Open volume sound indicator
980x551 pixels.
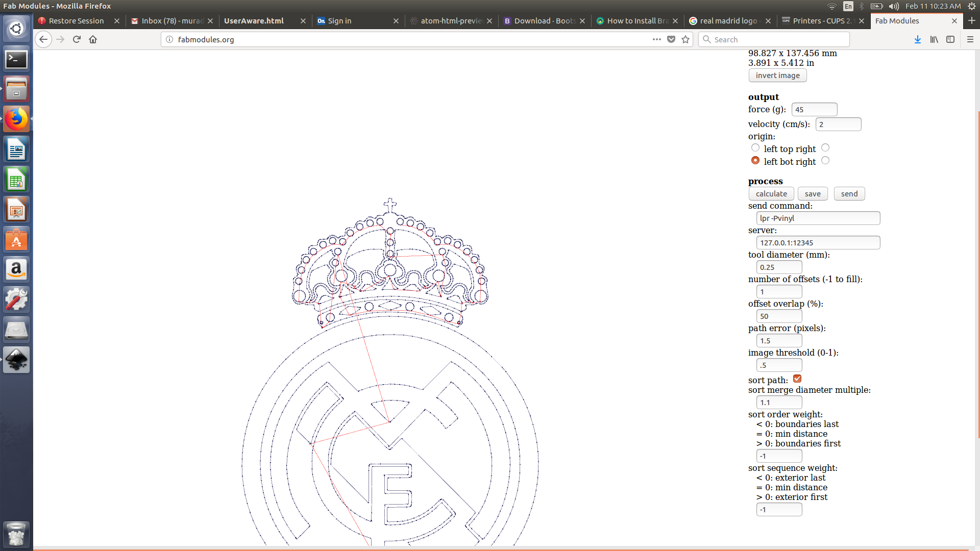click(x=894, y=6)
